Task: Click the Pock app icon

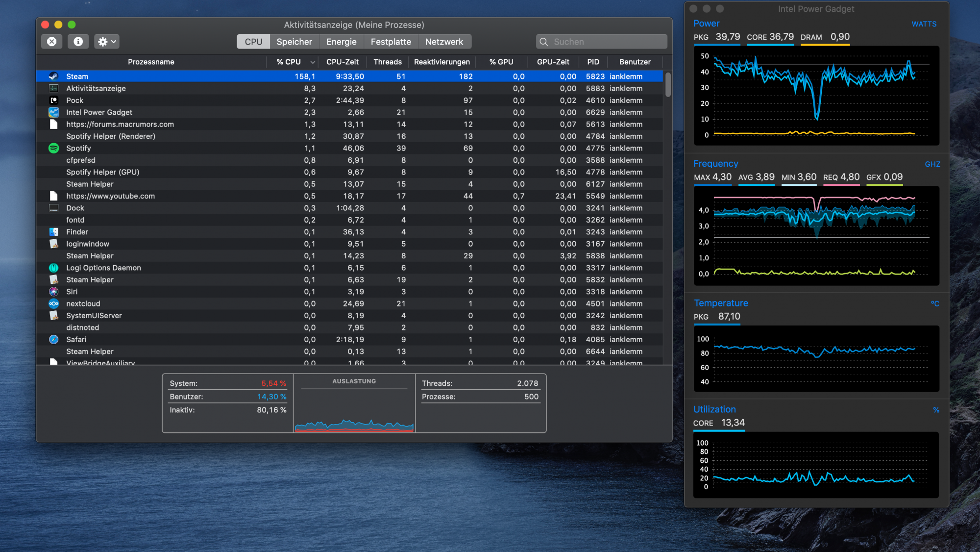Action: (x=54, y=100)
